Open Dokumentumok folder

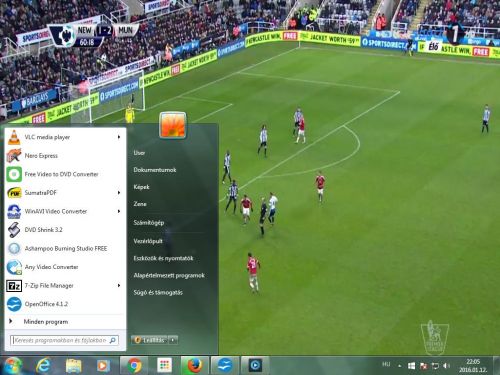[155, 170]
